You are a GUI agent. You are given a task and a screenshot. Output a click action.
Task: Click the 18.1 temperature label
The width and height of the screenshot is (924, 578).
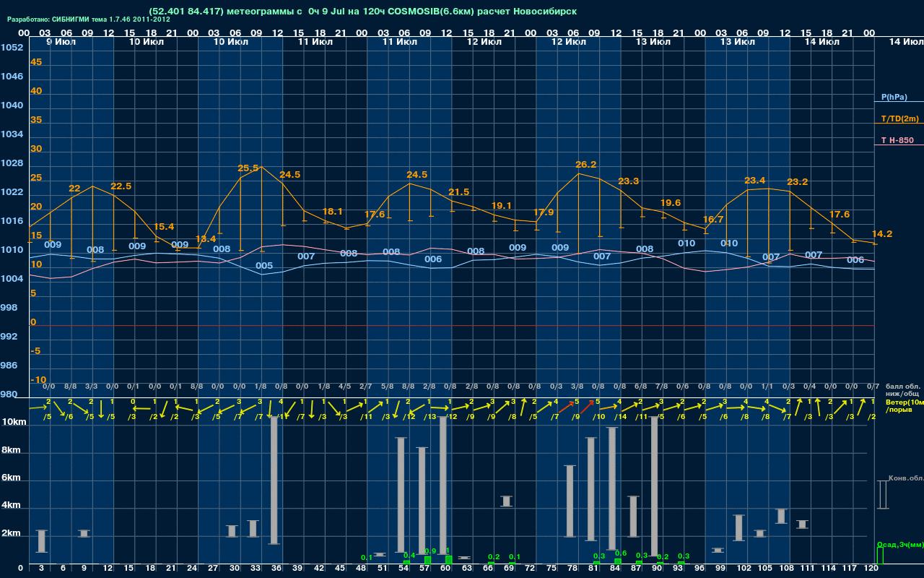[x=332, y=211]
